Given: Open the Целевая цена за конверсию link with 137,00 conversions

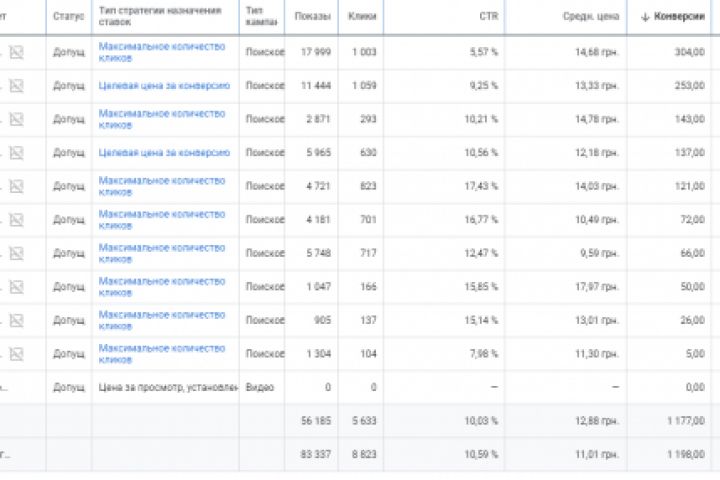Looking at the screenshot, I should [x=164, y=153].
